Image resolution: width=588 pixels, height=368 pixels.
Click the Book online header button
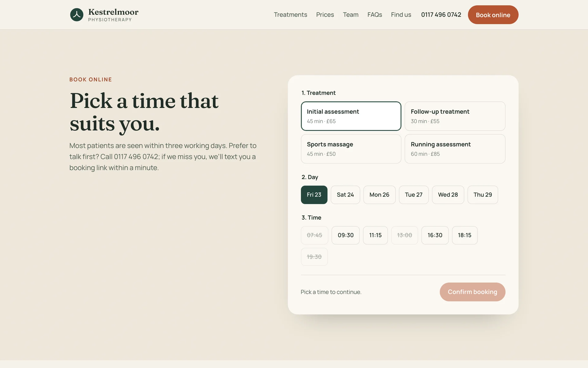493,15
